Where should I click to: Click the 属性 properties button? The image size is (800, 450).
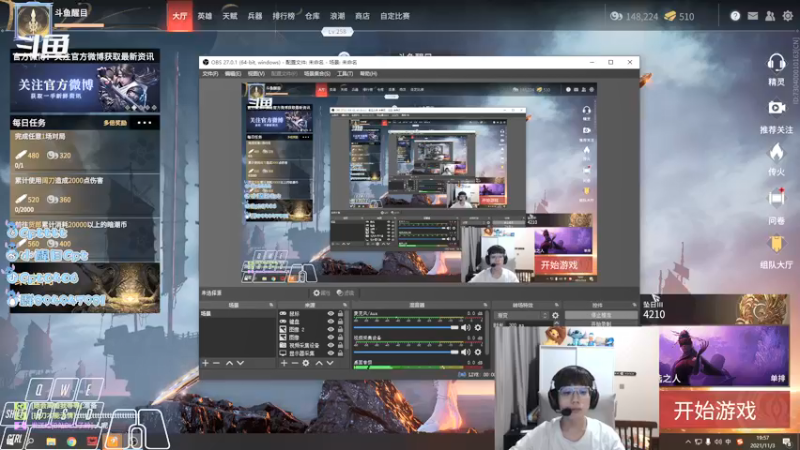coord(322,293)
